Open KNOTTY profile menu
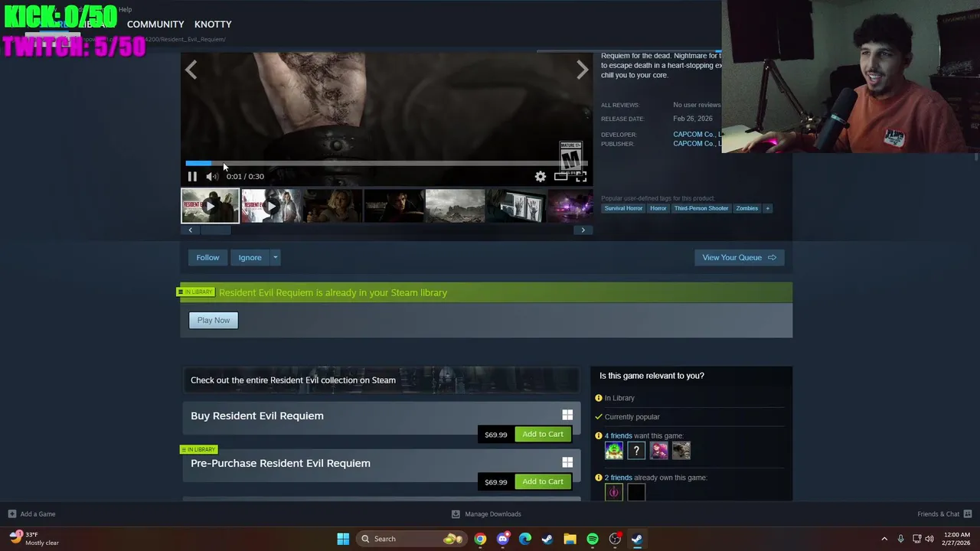Viewport: 980px width, 551px height. point(213,24)
